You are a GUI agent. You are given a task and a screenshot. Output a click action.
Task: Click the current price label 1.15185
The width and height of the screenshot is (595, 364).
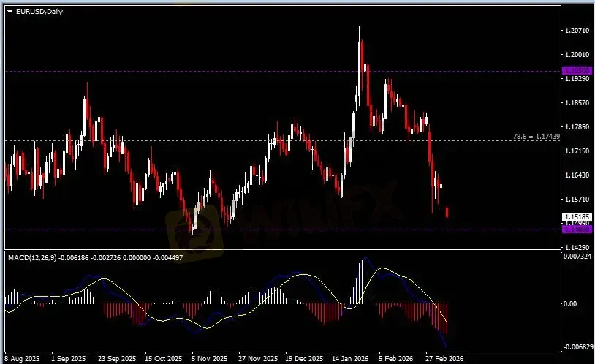click(x=573, y=217)
